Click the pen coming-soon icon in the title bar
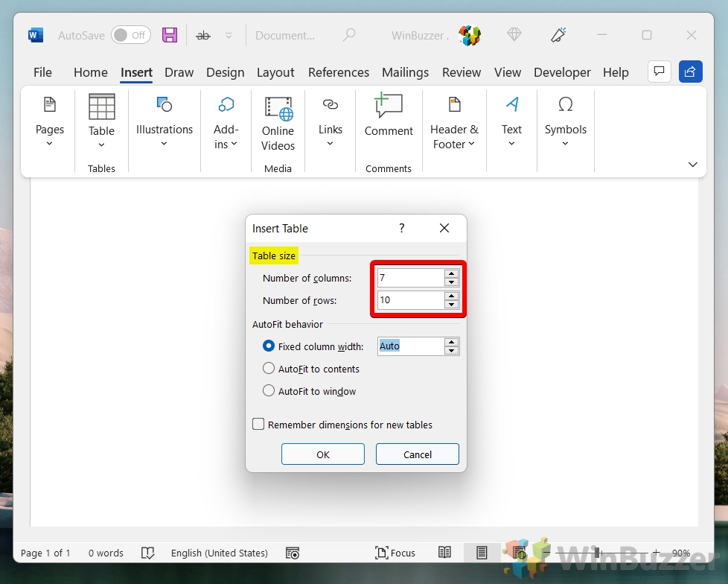Screen dimensions: 728x584 [558, 35]
